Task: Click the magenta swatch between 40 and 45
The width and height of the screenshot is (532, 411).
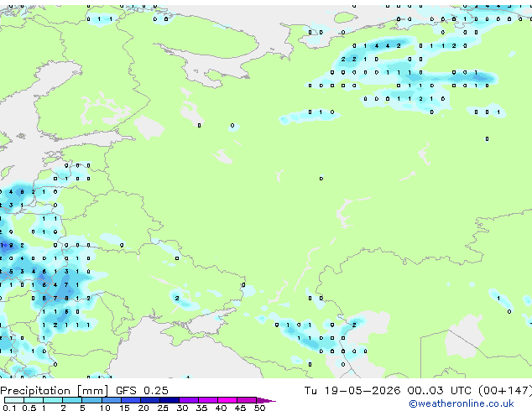Action: pos(227,400)
